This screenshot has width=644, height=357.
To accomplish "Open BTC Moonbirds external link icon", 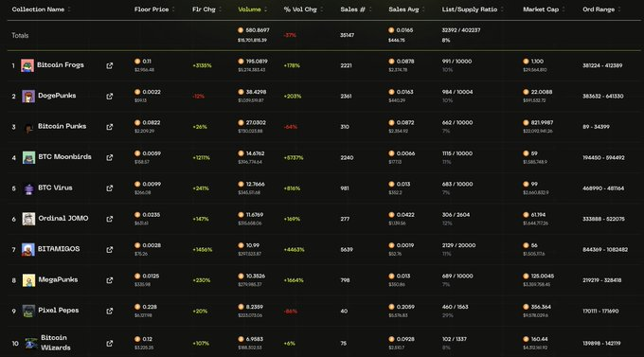I will pyautogui.click(x=110, y=158).
